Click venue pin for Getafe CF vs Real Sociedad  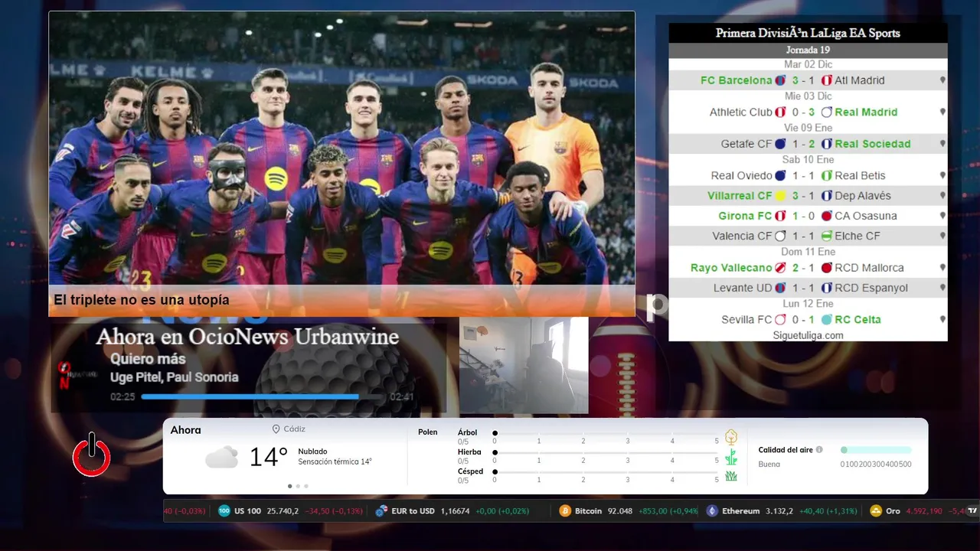point(942,144)
